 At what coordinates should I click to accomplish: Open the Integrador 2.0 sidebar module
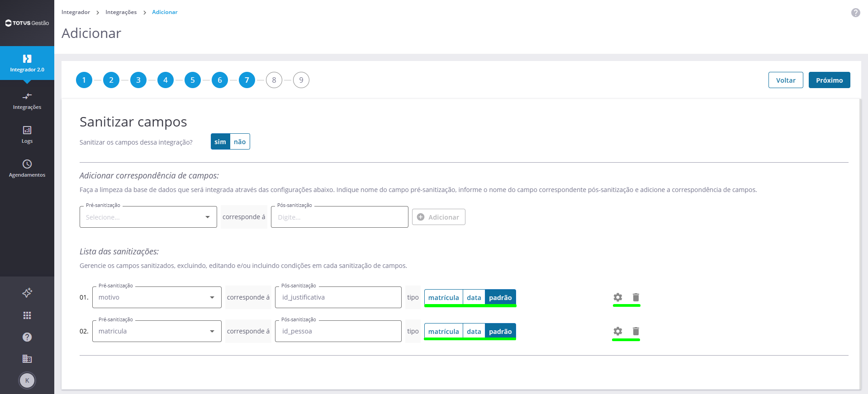point(27,63)
